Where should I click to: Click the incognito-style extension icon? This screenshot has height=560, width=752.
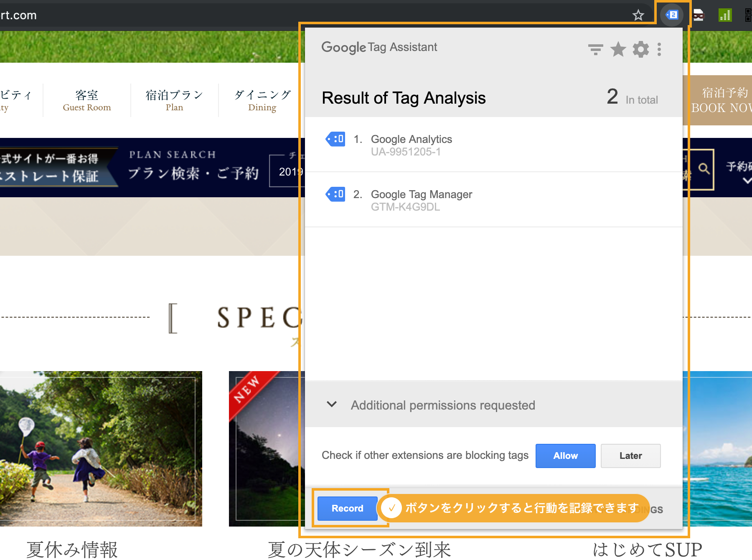pyautogui.click(x=699, y=15)
